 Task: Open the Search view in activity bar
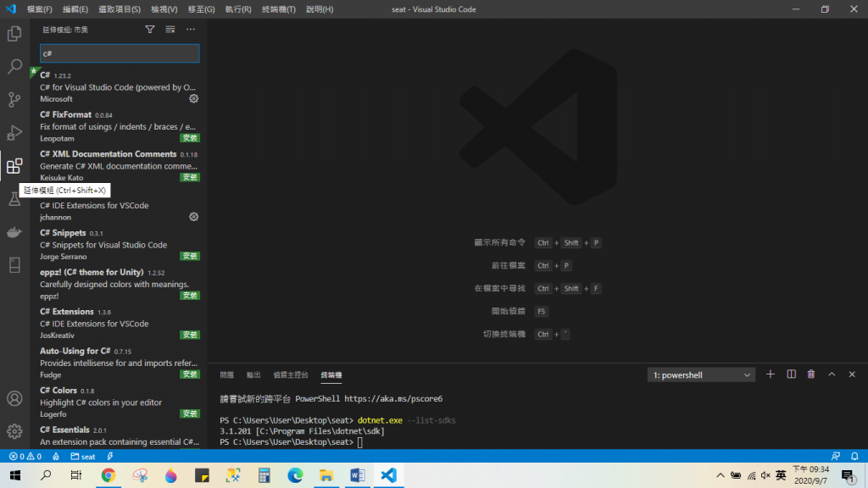coord(14,66)
